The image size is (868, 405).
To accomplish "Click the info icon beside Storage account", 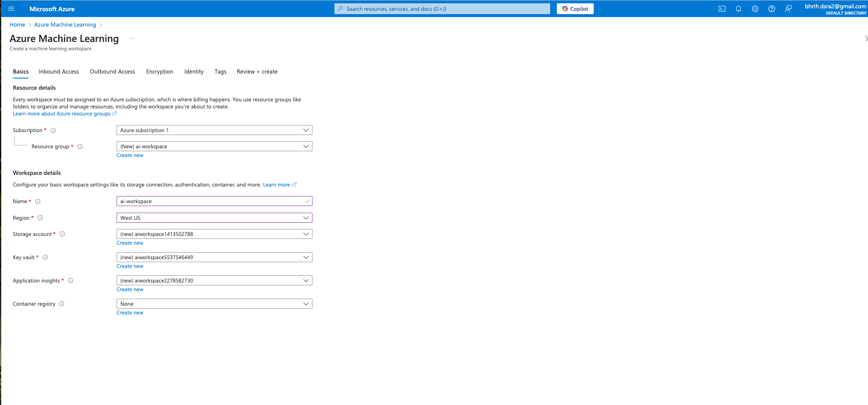I will coord(62,234).
